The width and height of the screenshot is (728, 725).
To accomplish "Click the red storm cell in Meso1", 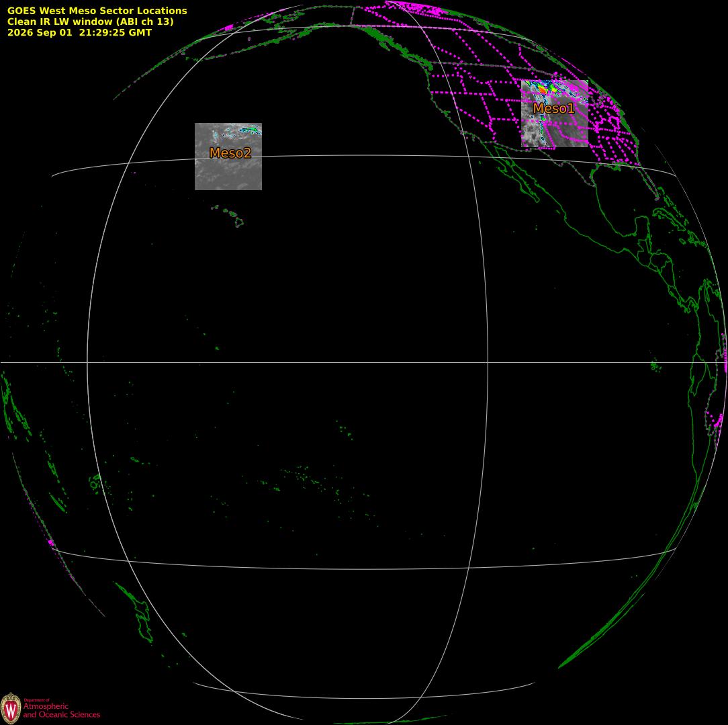I will (542, 89).
